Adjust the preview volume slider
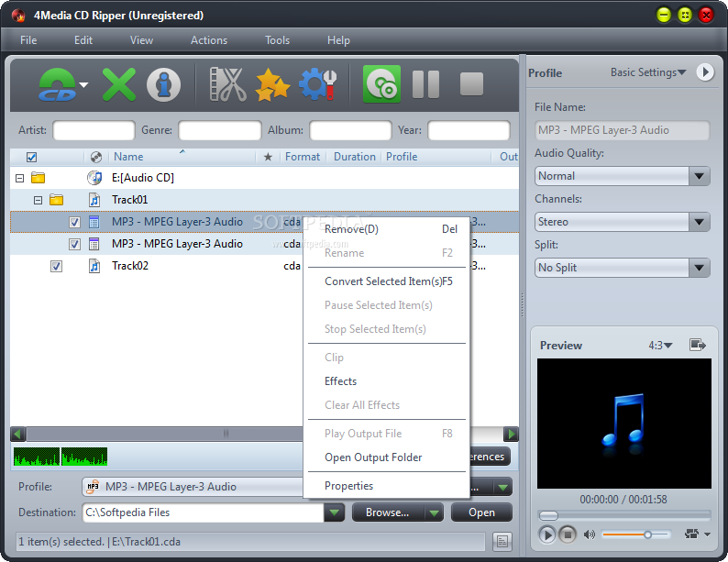This screenshot has height=562, width=728. point(636,534)
